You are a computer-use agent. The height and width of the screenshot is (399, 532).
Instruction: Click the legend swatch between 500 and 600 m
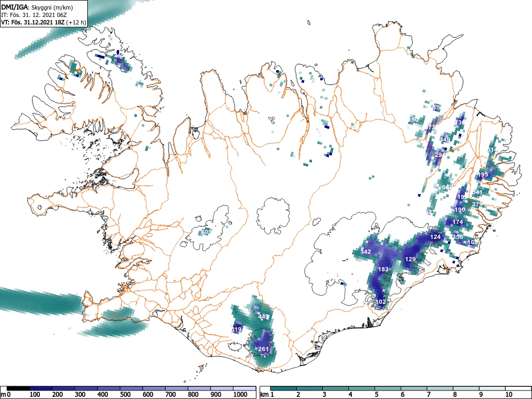tap(131, 388)
